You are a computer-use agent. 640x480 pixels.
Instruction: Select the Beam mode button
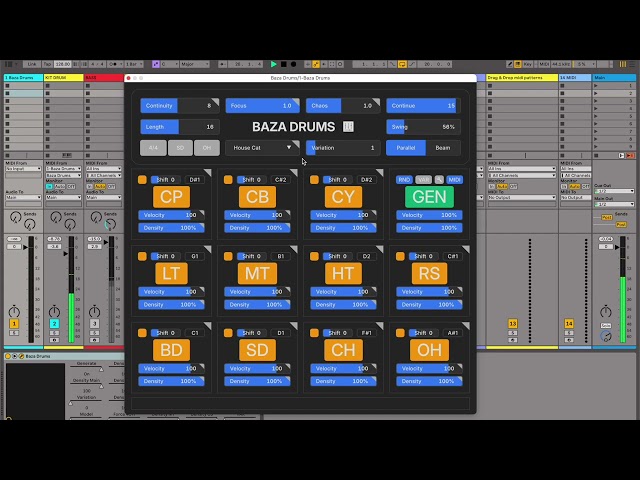click(x=443, y=148)
